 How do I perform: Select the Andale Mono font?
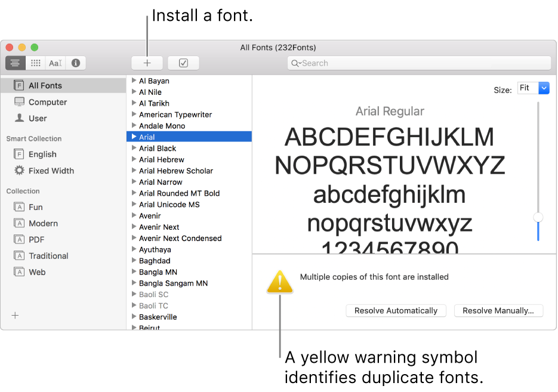(162, 125)
